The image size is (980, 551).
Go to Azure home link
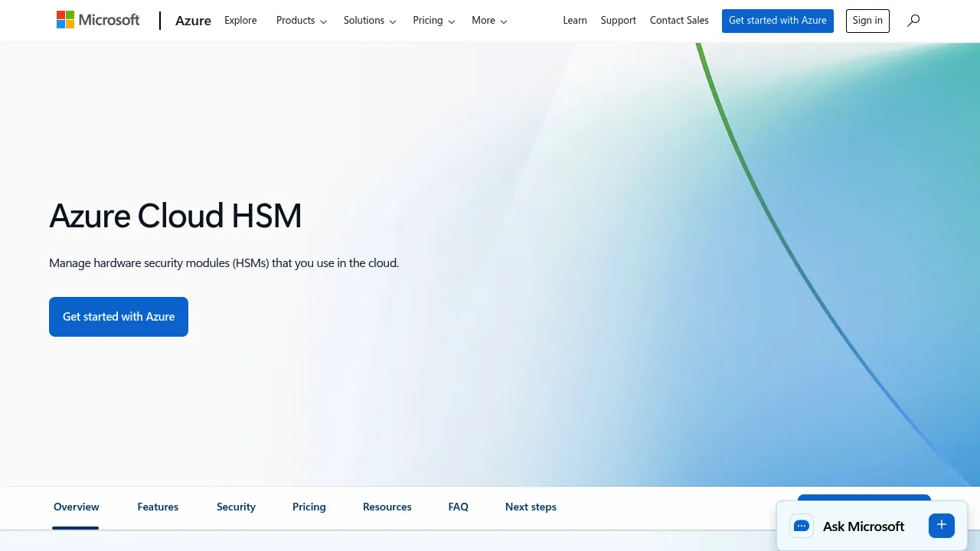coord(193,21)
